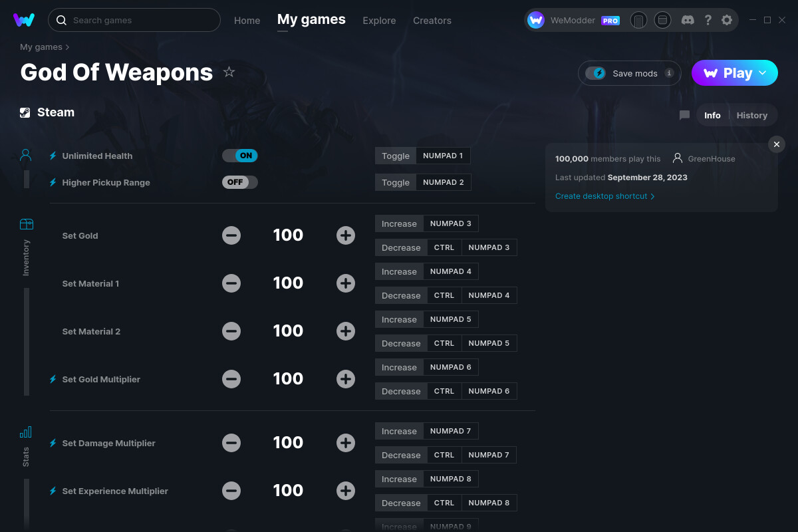The image size is (798, 532).
Task: Open Creators tab
Action: (432, 21)
